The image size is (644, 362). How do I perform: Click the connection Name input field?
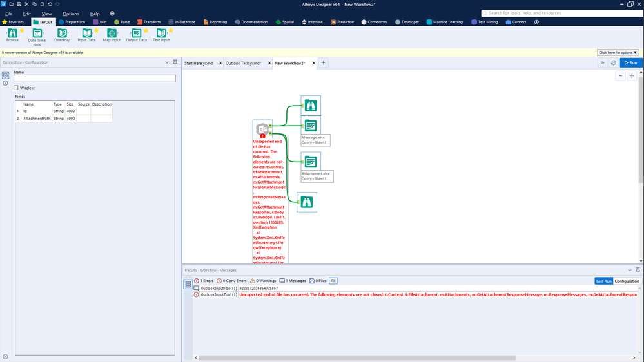pyautogui.click(x=95, y=79)
